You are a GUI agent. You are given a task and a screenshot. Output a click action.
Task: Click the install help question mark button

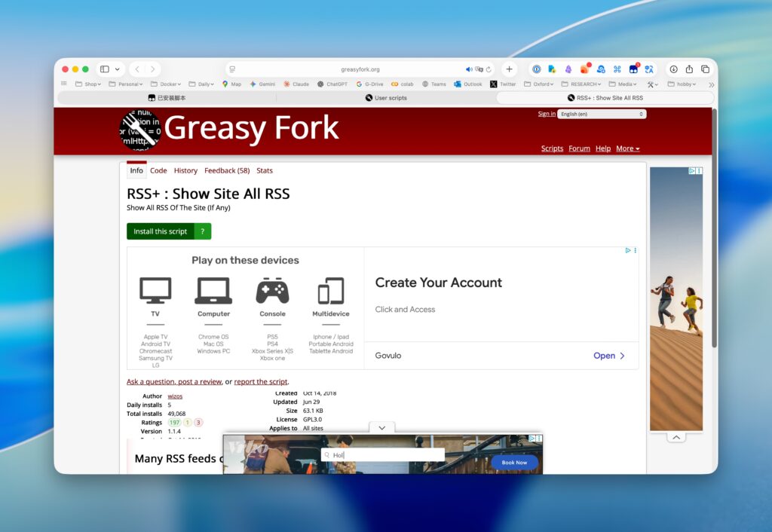click(203, 231)
